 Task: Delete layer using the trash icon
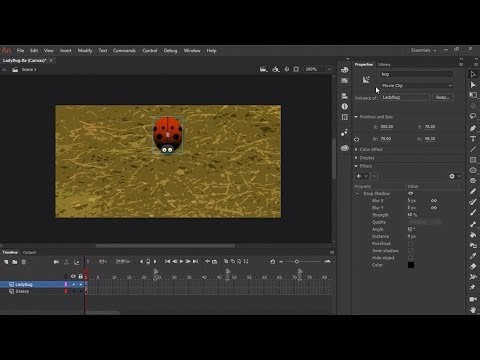point(24,262)
